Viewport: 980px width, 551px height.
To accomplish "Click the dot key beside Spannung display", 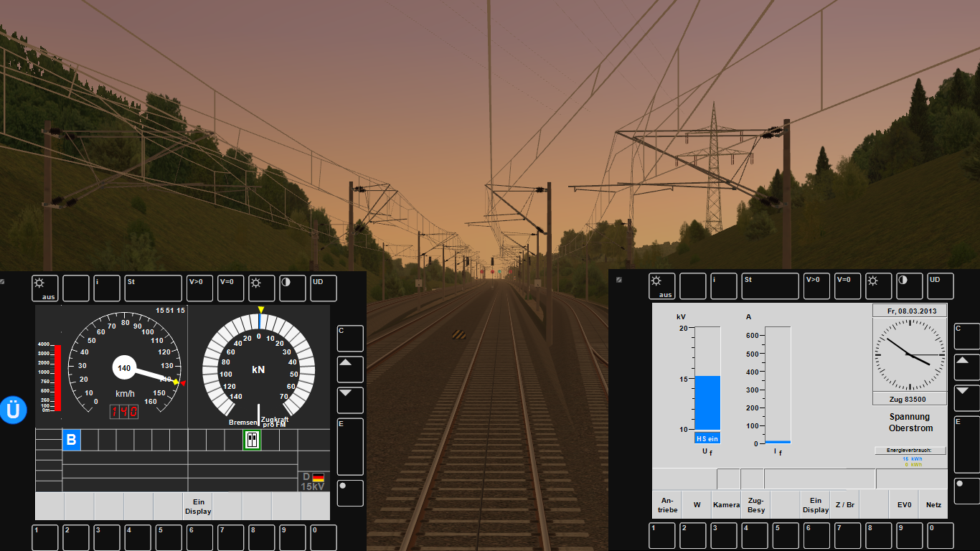I will click(967, 491).
